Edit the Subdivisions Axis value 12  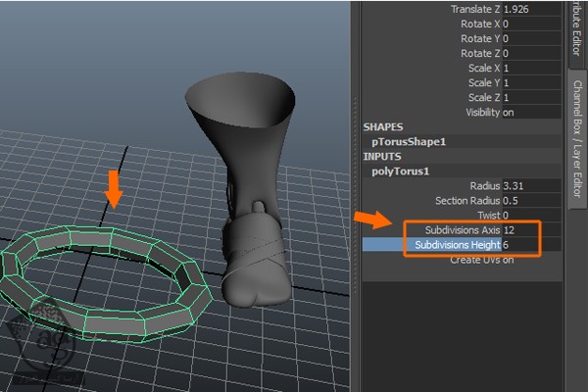pos(531,230)
